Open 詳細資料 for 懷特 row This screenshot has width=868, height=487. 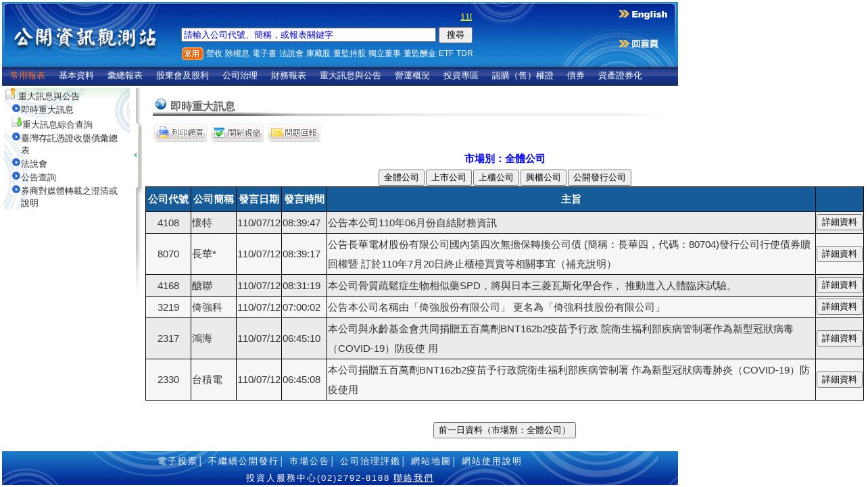pos(840,222)
